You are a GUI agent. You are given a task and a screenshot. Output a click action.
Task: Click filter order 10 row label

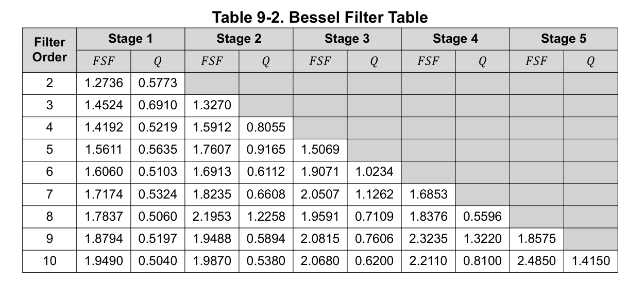coord(49,261)
